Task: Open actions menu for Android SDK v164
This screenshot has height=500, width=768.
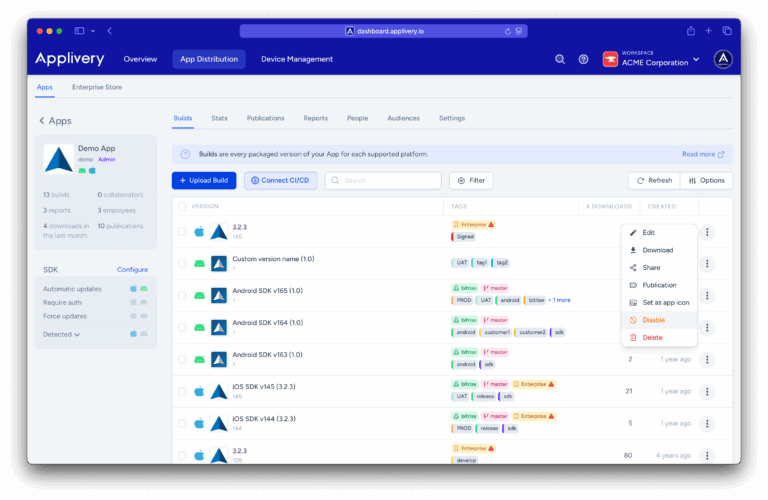Action: 707,328
